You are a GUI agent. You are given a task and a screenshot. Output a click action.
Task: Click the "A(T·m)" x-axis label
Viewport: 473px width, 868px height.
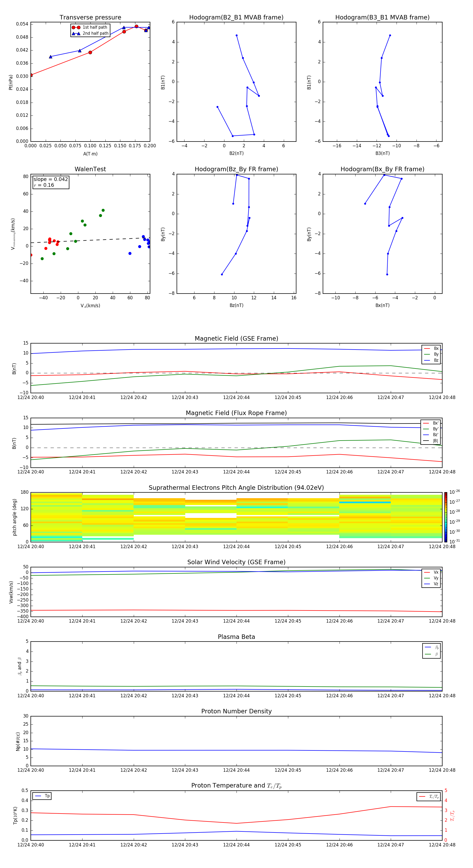tap(90, 154)
